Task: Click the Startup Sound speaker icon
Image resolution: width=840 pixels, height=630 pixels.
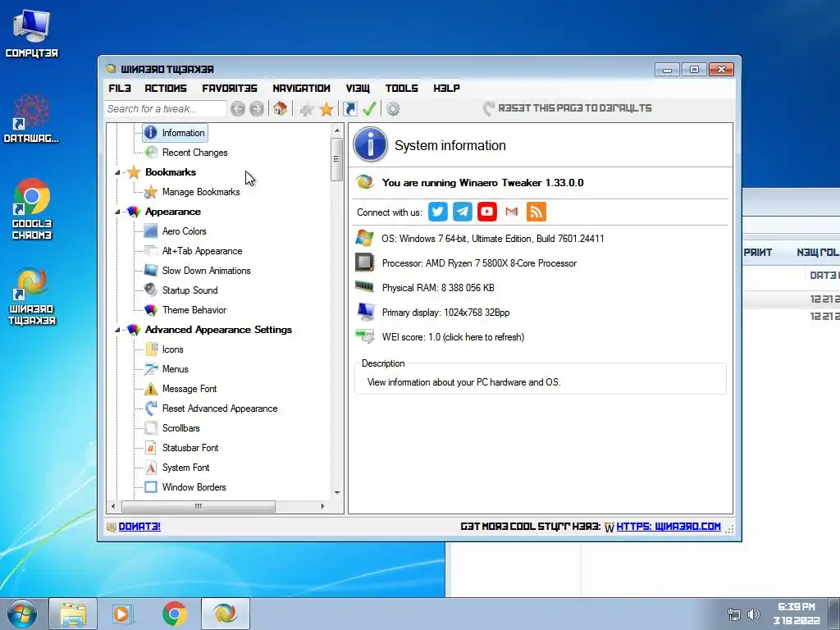Action: tap(151, 290)
